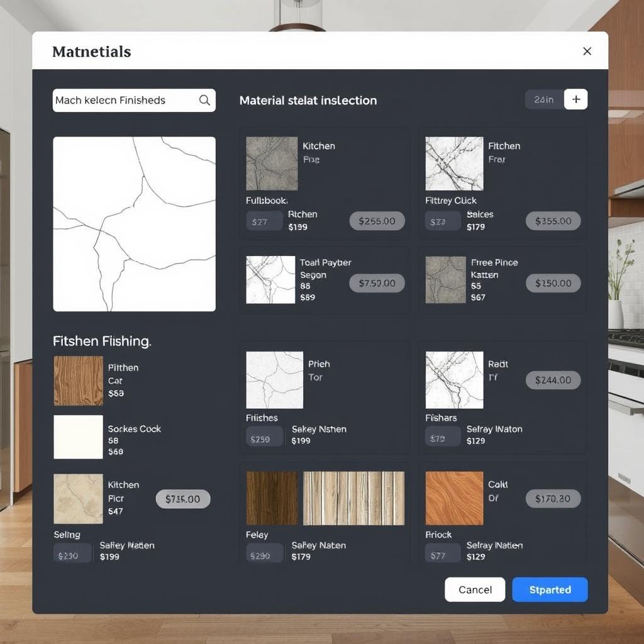
Task: Click the 24in size field
Action: coord(544,99)
